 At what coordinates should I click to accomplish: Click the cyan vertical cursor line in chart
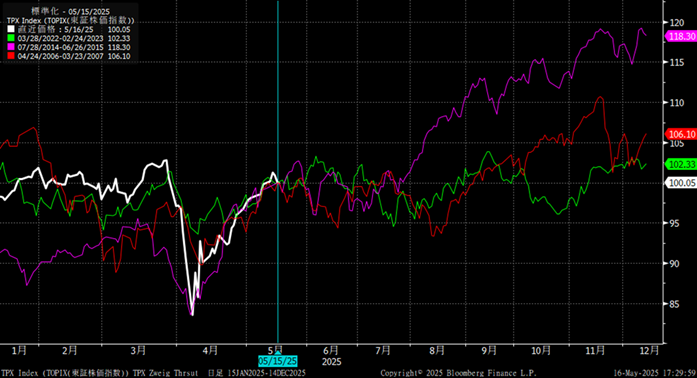pyautogui.click(x=278, y=171)
